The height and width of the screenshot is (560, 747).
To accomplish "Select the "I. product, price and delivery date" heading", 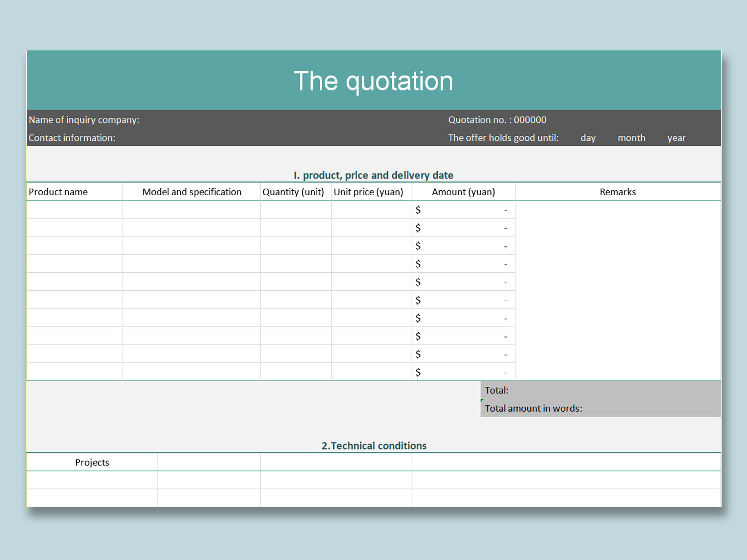I will tap(373, 175).
